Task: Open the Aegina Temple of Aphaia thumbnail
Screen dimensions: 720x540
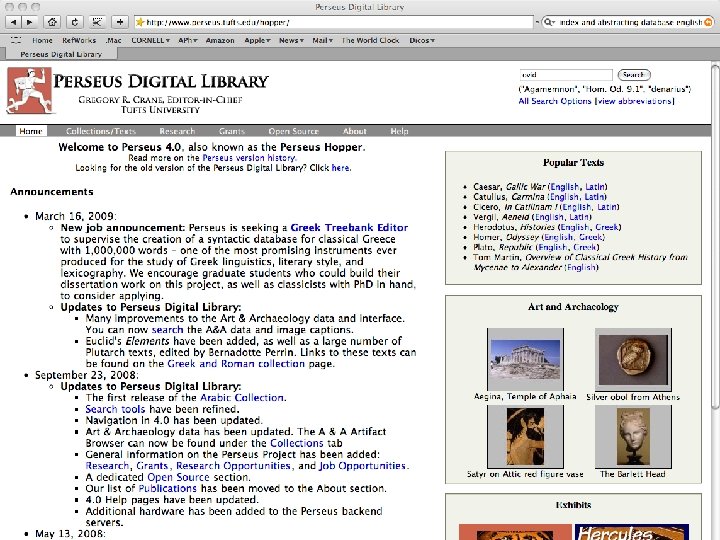Action: 525,359
